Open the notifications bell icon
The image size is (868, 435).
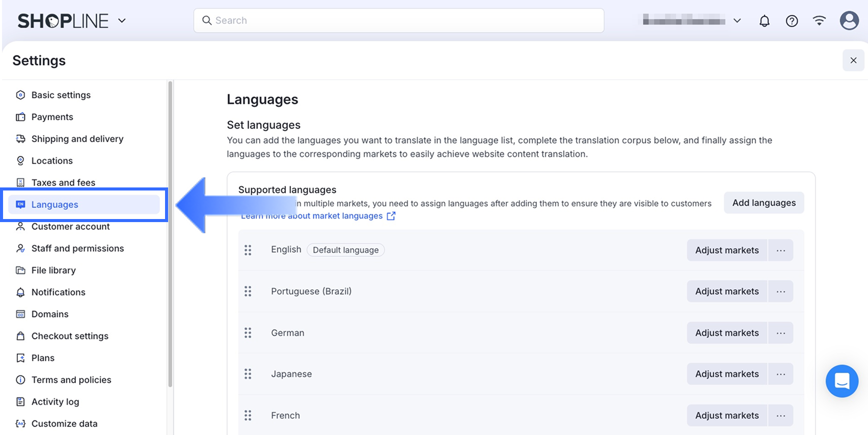pyautogui.click(x=764, y=21)
